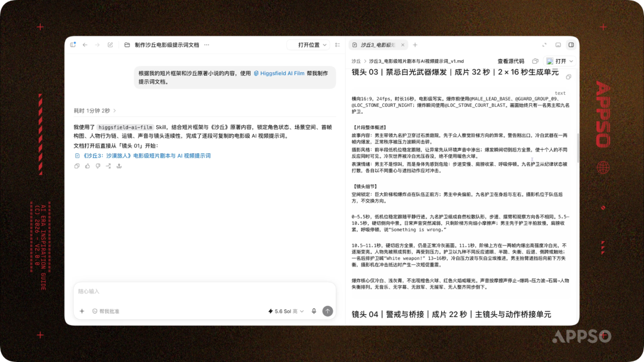
Task: Close the 沙丘3_电影级 tab
Action: point(402,45)
